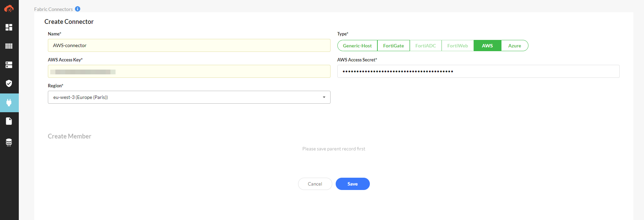This screenshot has width=644, height=220.
Task: Click the Save button
Action: pyautogui.click(x=352, y=184)
